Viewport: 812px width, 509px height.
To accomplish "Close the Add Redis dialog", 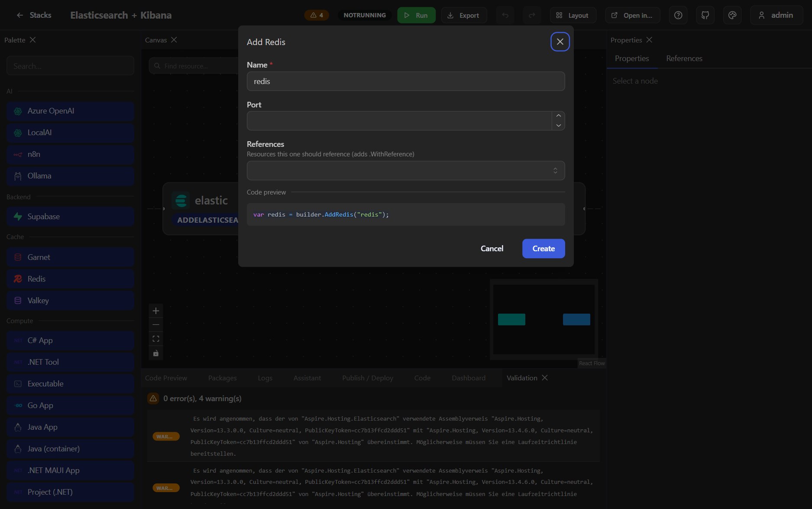I will coord(560,42).
